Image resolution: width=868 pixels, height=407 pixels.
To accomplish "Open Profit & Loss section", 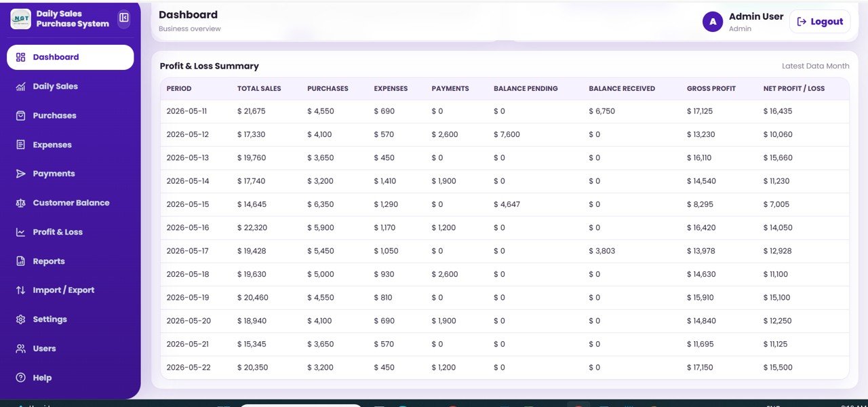I will [71, 232].
